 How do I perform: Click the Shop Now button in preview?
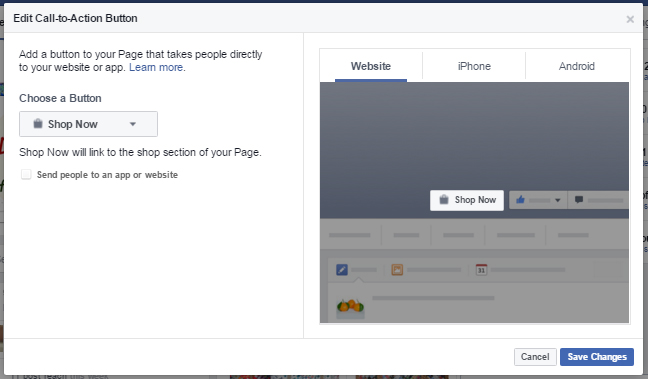(x=467, y=200)
